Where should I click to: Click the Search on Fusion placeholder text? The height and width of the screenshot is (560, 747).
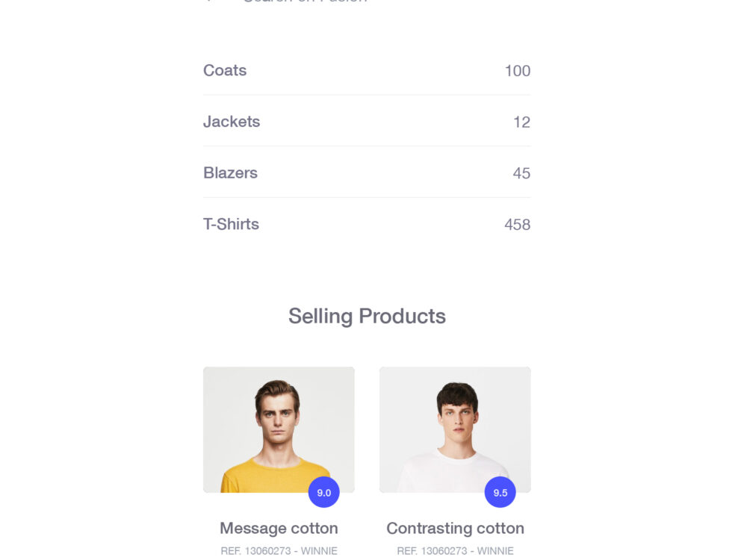303,1
